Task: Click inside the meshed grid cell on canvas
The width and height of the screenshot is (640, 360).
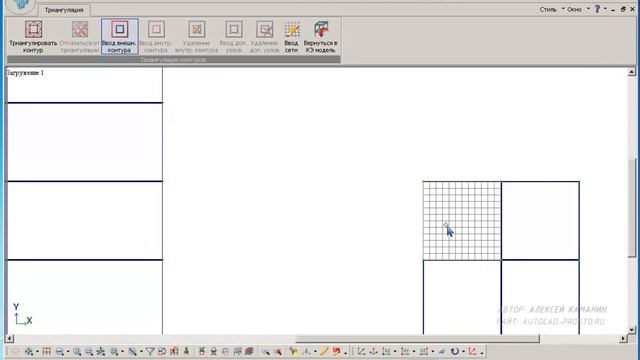Action: pyautogui.click(x=462, y=221)
